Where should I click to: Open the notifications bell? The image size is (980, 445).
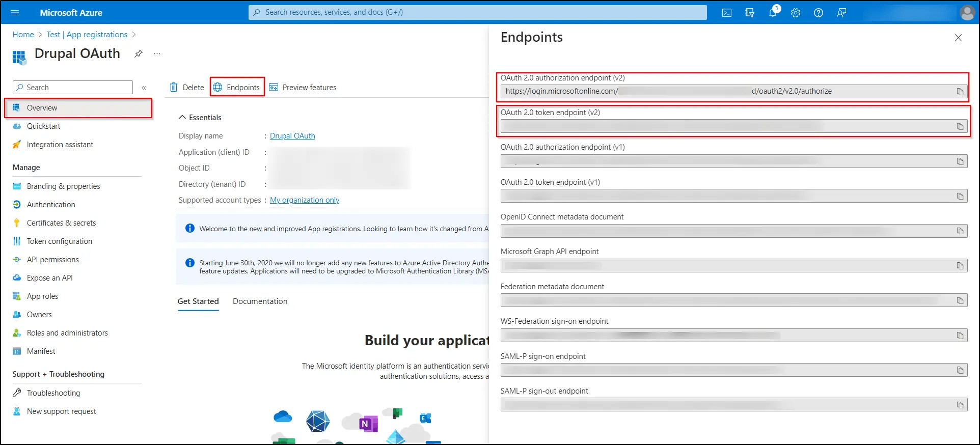tap(773, 13)
